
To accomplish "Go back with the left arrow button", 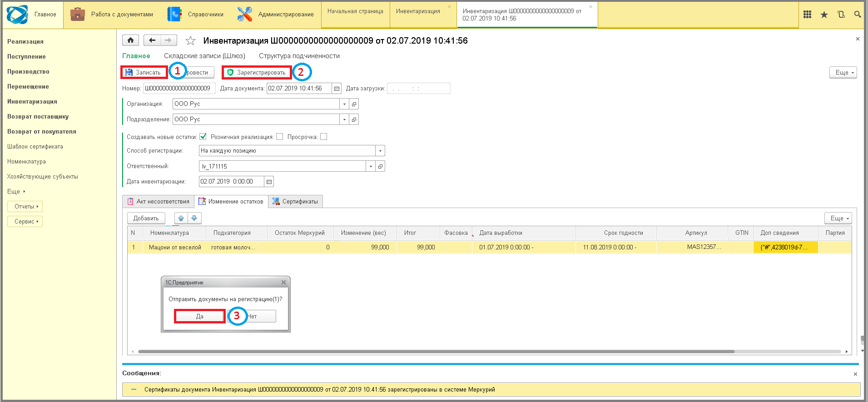I will pos(152,40).
